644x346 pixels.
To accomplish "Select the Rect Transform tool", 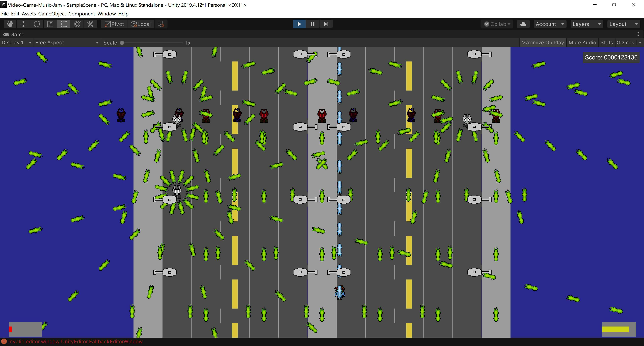I will point(63,24).
